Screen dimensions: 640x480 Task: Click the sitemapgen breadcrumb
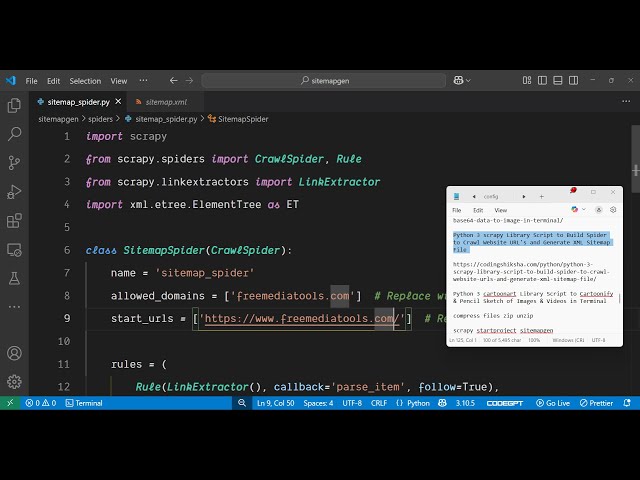58,119
